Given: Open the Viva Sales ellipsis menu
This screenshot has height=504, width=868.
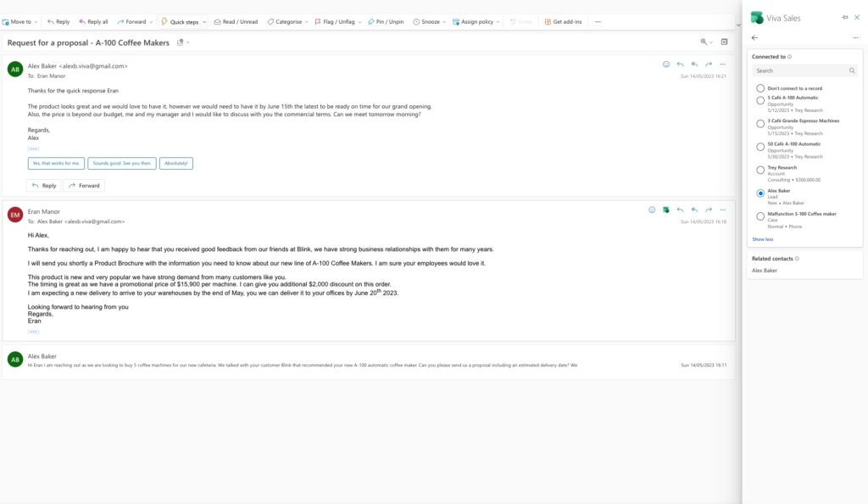Looking at the screenshot, I should 854,37.
